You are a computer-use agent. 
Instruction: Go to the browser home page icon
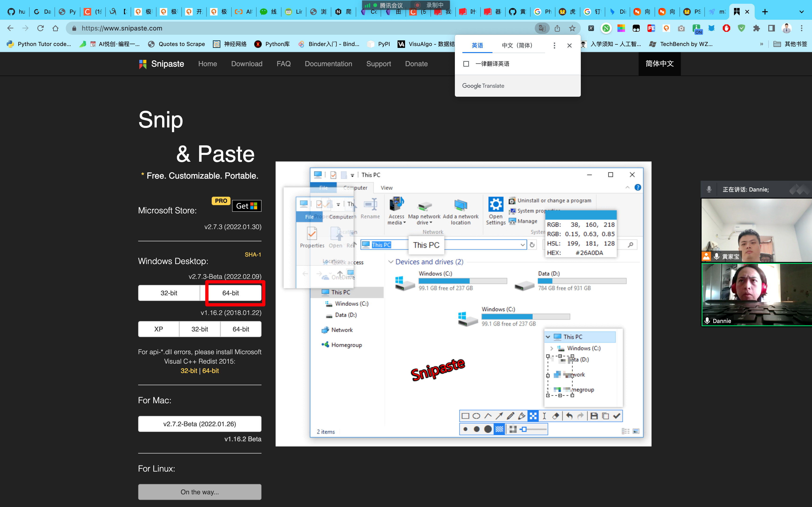click(55, 28)
